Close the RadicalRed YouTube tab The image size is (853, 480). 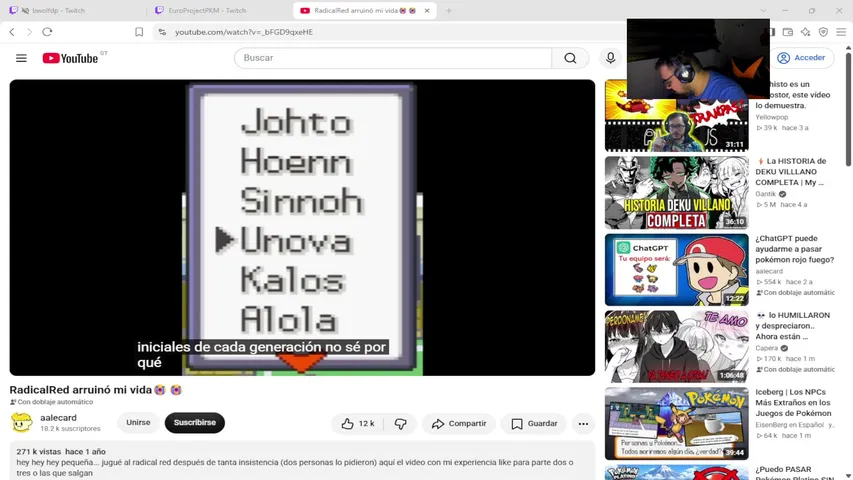point(427,10)
